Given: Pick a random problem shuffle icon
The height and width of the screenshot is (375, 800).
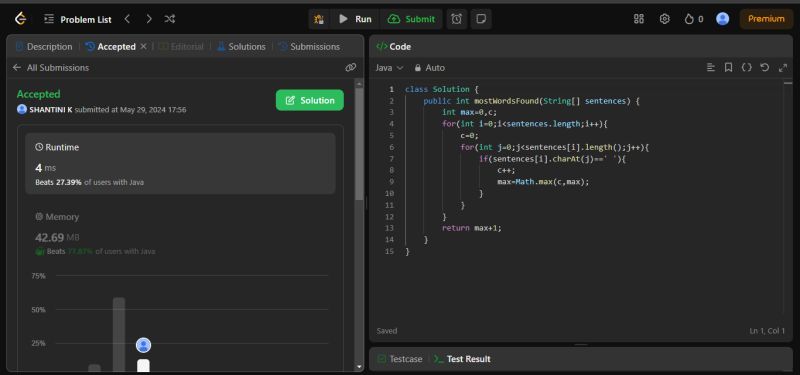Looking at the screenshot, I should [x=170, y=19].
